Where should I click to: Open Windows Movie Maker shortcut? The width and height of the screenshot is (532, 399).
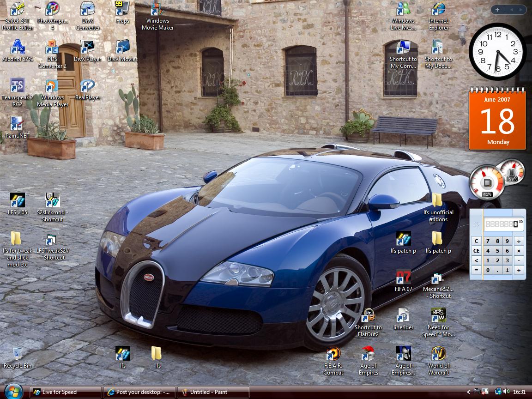click(x=157, y=16)
